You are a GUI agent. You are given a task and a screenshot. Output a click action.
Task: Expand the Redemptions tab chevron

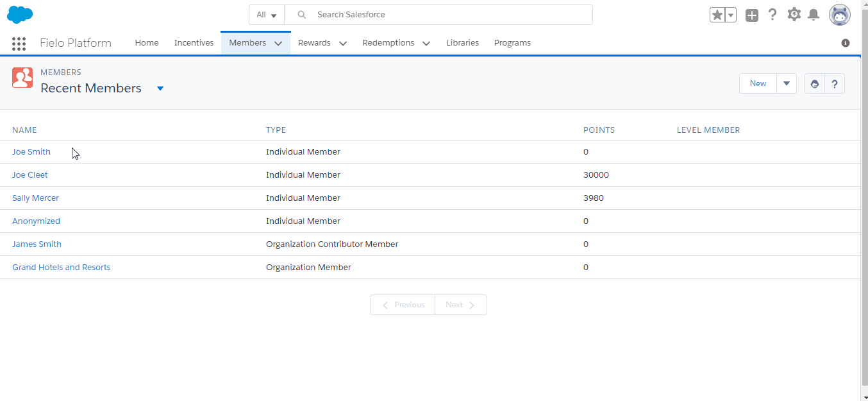[426, 44]
